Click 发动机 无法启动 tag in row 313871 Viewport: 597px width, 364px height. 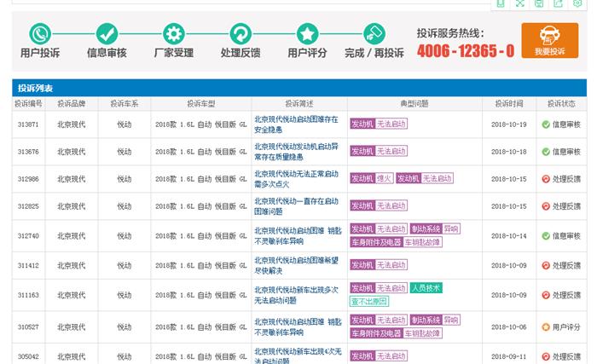click(379, 124)
